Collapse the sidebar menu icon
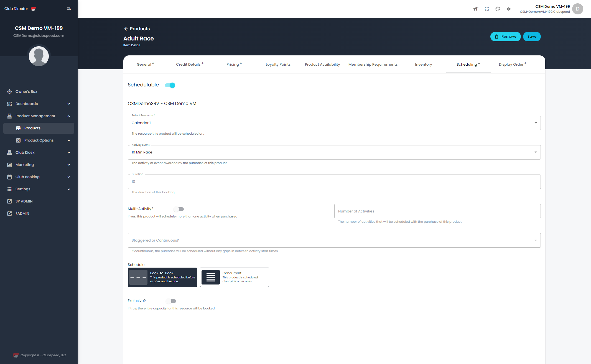This screenshot has width=591, height=364. tap(69, 9)
